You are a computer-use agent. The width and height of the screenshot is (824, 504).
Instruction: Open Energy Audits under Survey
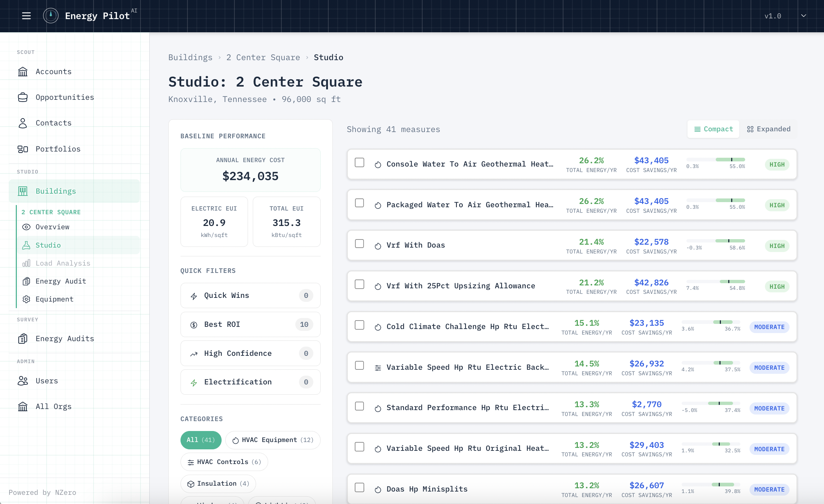(65, 339)
